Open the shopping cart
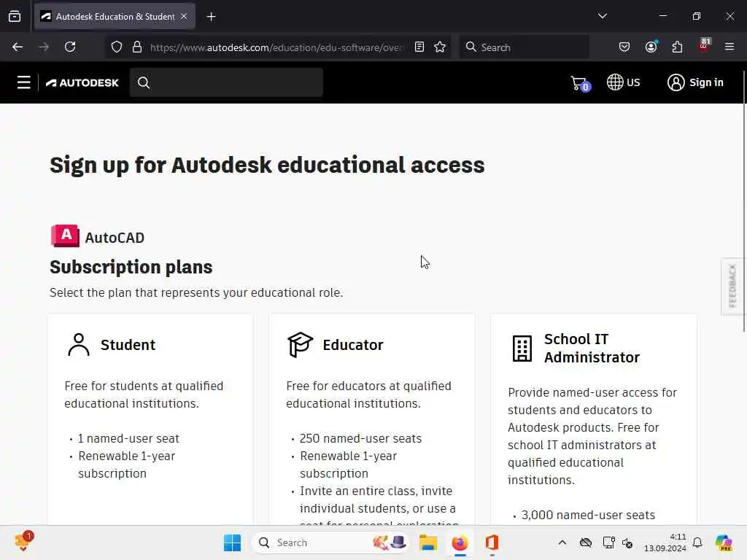The height and width of the screenshot is (560, 747). pos(580,83)
